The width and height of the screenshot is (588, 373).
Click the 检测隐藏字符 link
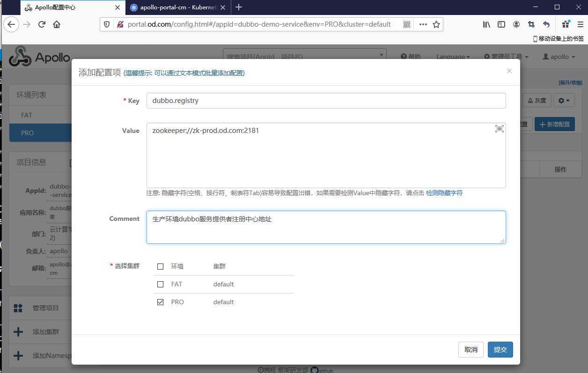[x=444, y=193]
